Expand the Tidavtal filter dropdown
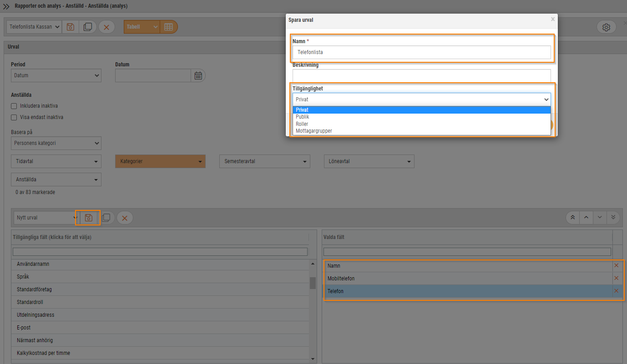 click(56, 161)
